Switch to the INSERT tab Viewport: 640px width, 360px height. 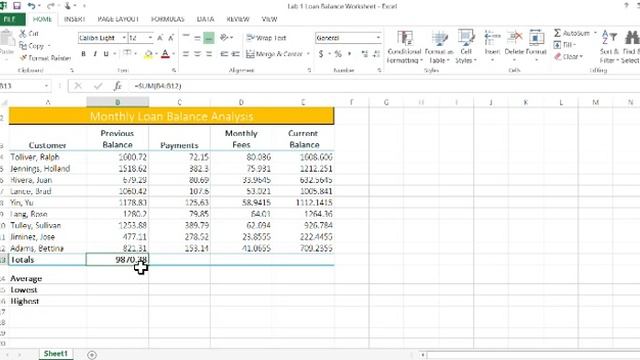[74, 19]
